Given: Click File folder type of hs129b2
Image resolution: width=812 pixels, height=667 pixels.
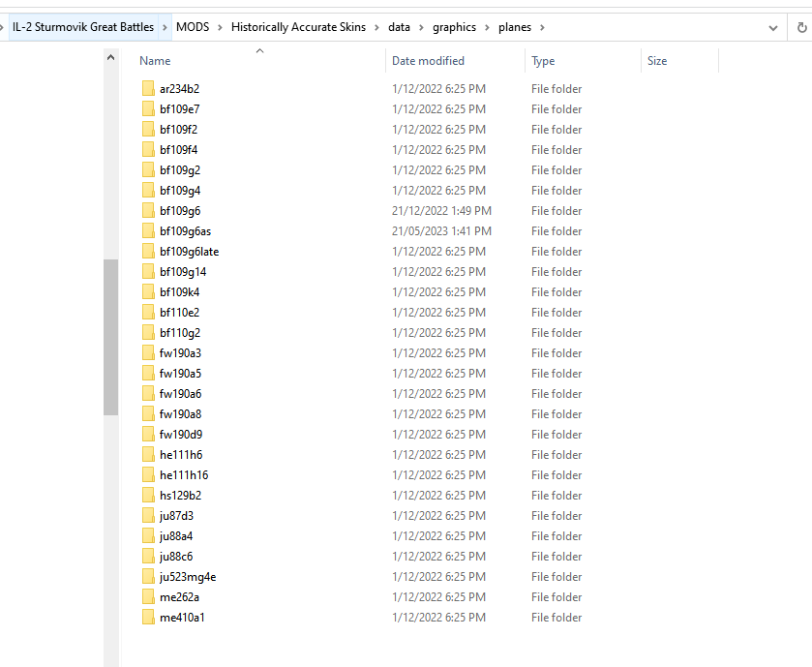Looking at the screenshot, I should (556, 495).
